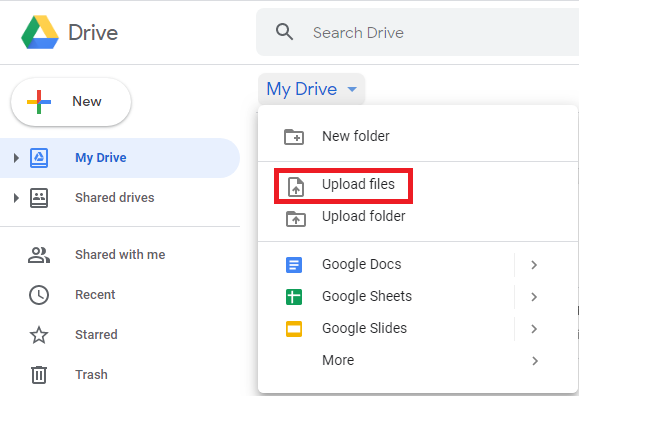Expand the Google Slides submenu arrow
Screen dimensions: 653x443
(534, 329)
